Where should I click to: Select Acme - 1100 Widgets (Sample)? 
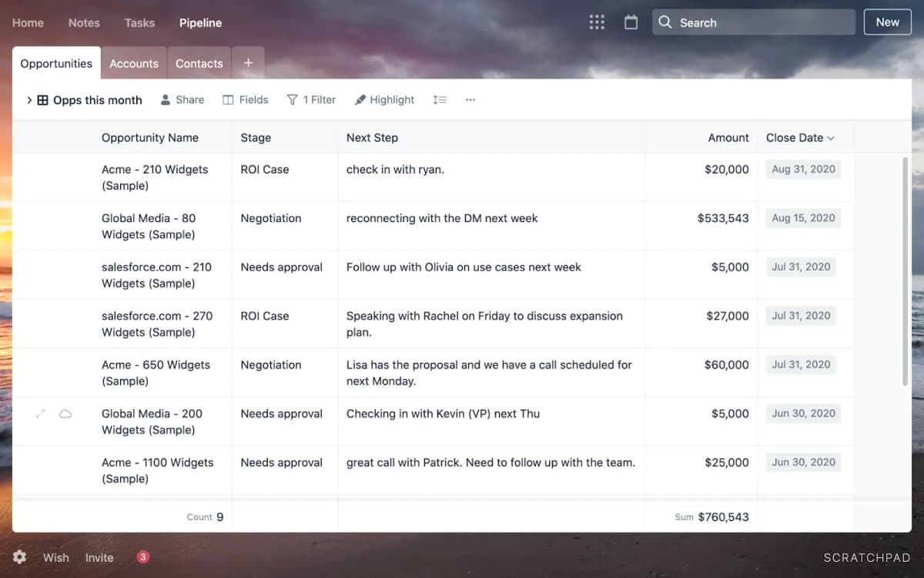[x=158, y=470]
